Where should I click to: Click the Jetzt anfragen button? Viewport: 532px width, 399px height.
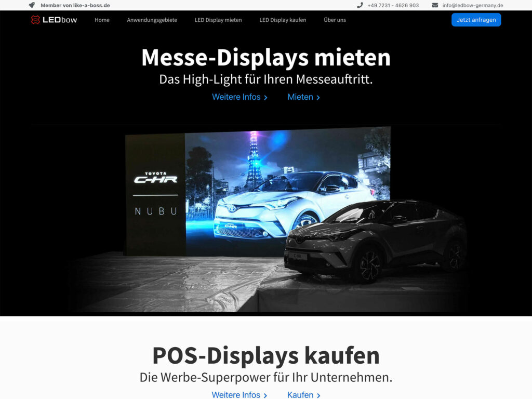click(x=476, y=20)
